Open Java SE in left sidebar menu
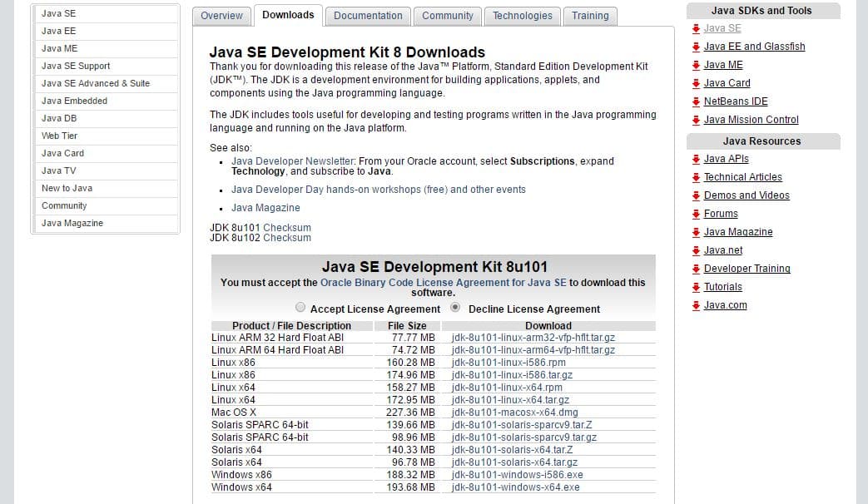The height and width of the screenshot is (504, 868). click(x=106, y=14)
